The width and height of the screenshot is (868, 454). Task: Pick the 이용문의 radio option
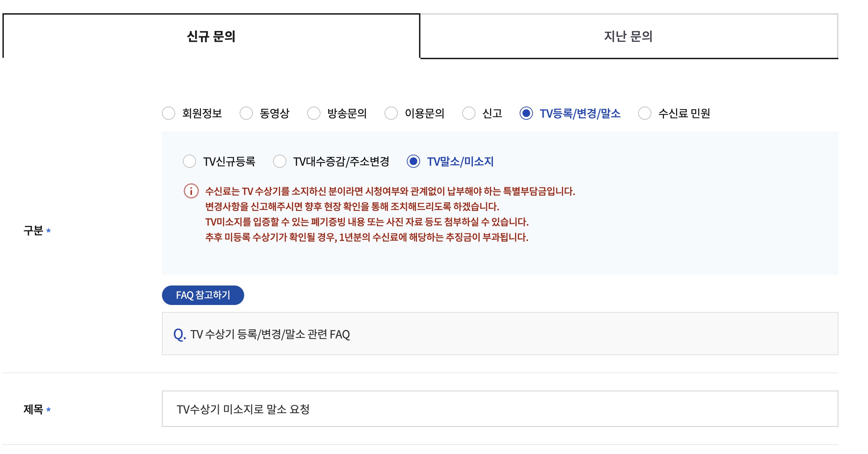click(391, 113)
